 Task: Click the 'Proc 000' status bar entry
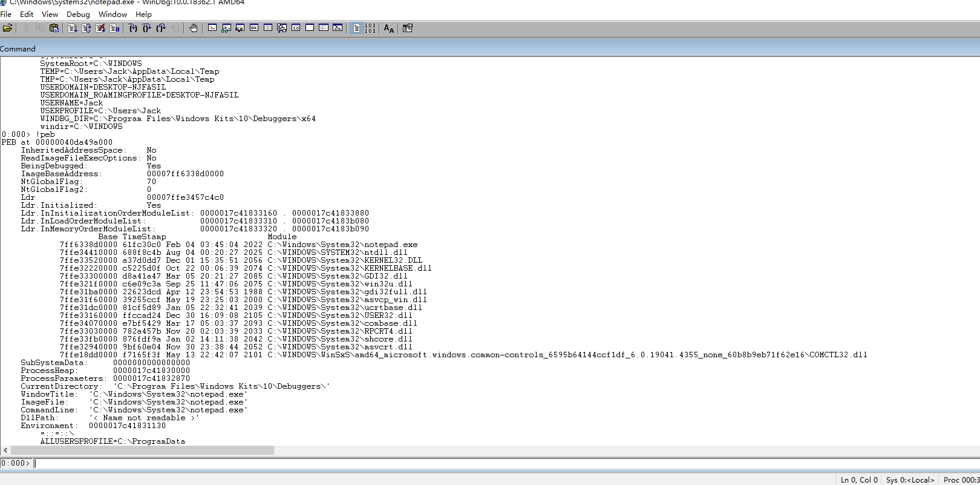click(961, 480)
